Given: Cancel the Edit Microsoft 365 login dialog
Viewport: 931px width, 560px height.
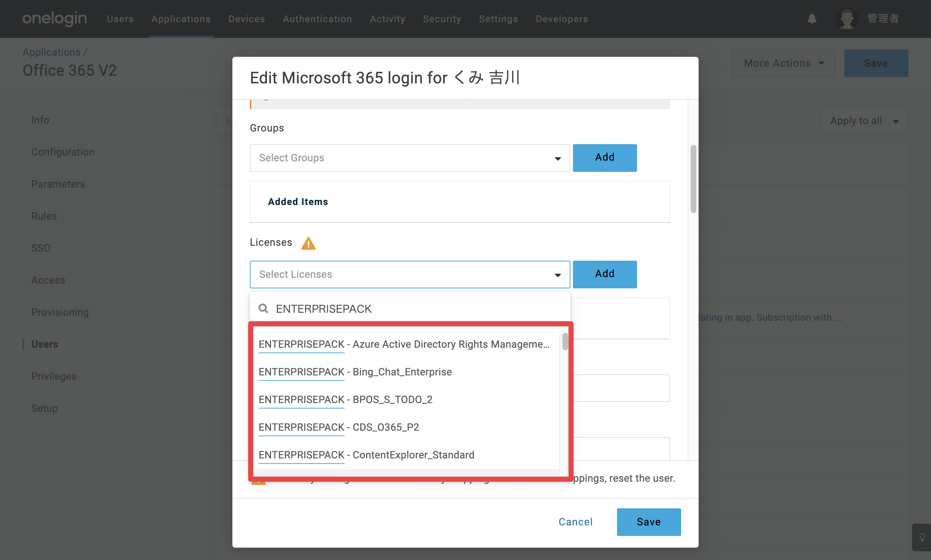Looking at the screenshot, I should coord(575,522).
